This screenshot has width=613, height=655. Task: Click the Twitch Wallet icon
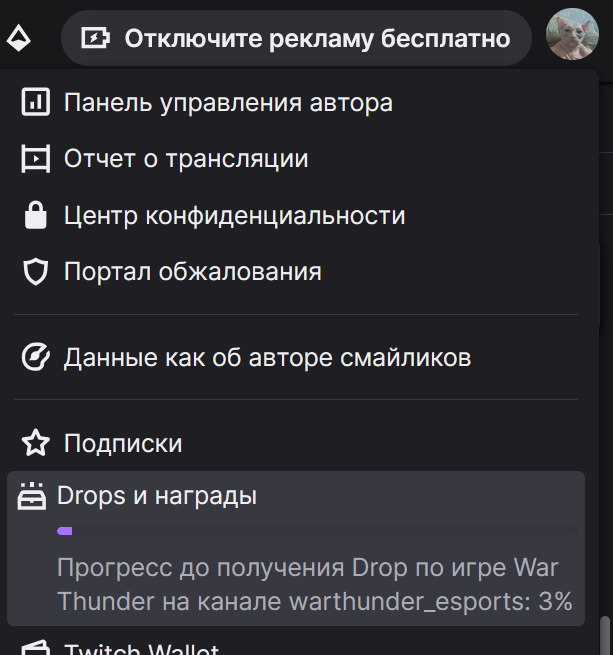point(36,648)
